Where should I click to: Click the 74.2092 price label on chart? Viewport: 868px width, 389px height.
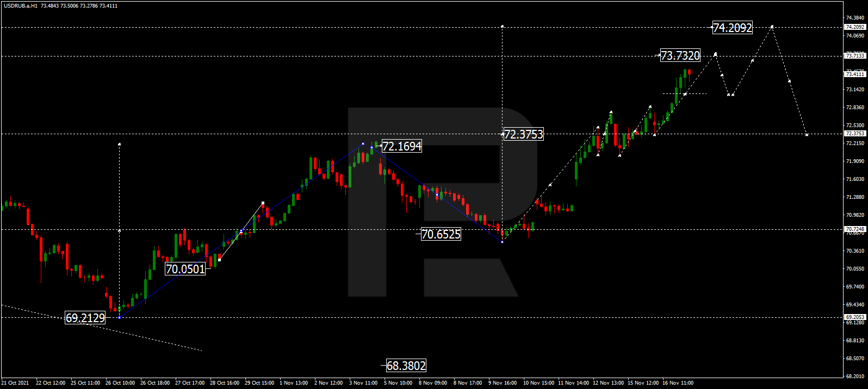[x=732, y=28]
